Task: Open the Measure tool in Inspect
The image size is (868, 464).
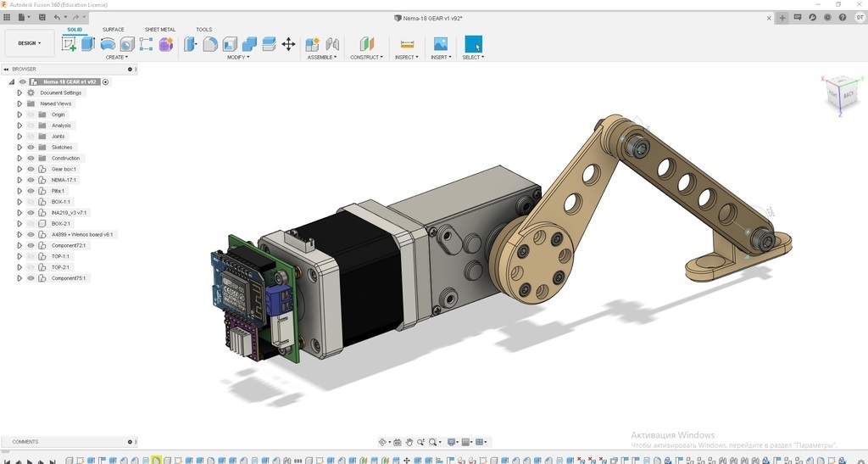Action: [x=407, y=44]
